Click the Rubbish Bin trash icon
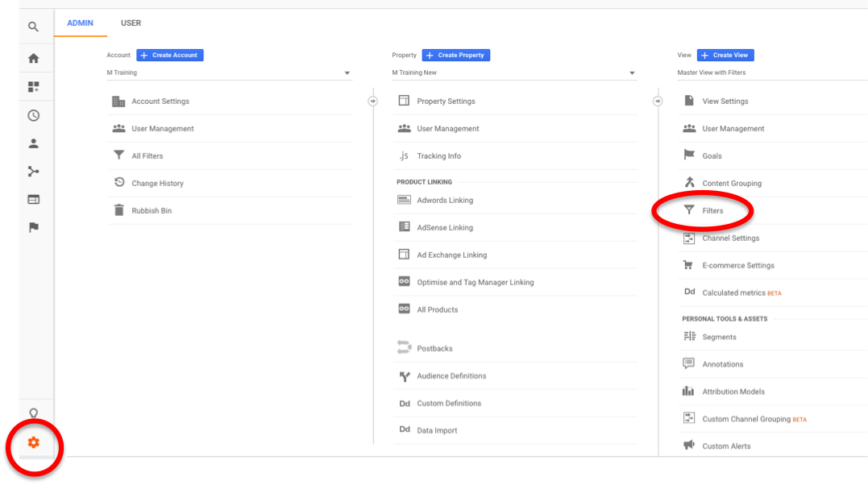The image size is (868, 485). point(119,209)
